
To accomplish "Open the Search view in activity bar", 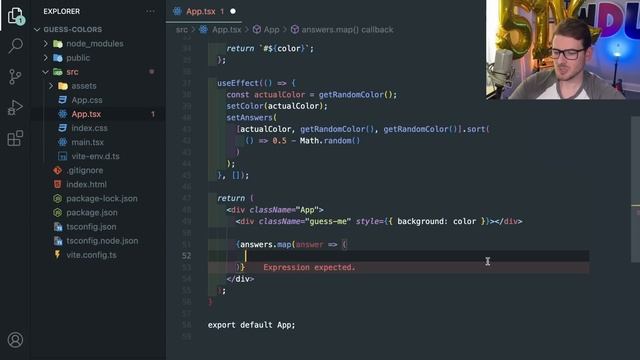I will 16,46.
